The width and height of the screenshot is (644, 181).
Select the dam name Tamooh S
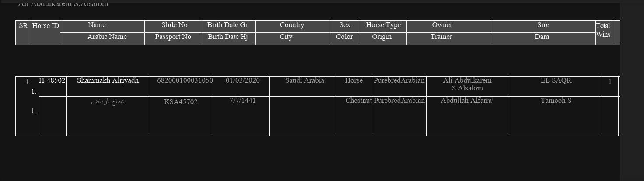coord(556,101)
